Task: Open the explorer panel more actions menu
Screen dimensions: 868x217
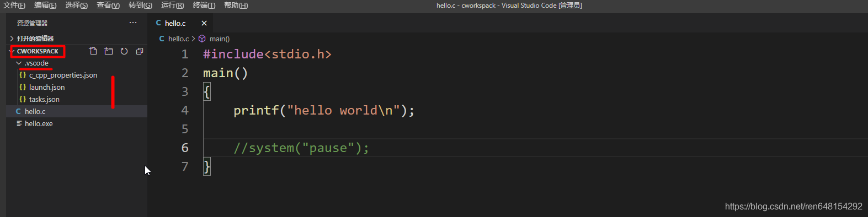Action: point(133,23)
